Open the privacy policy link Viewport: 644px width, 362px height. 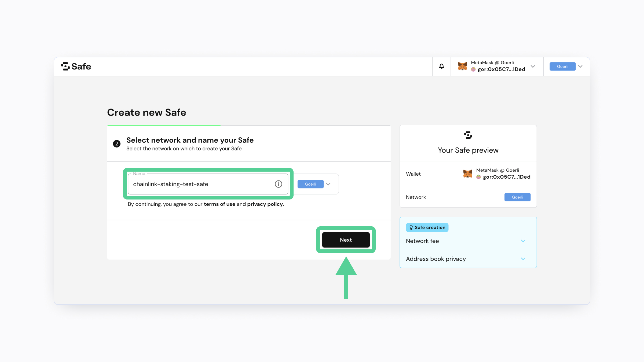(x=265, y=204)
